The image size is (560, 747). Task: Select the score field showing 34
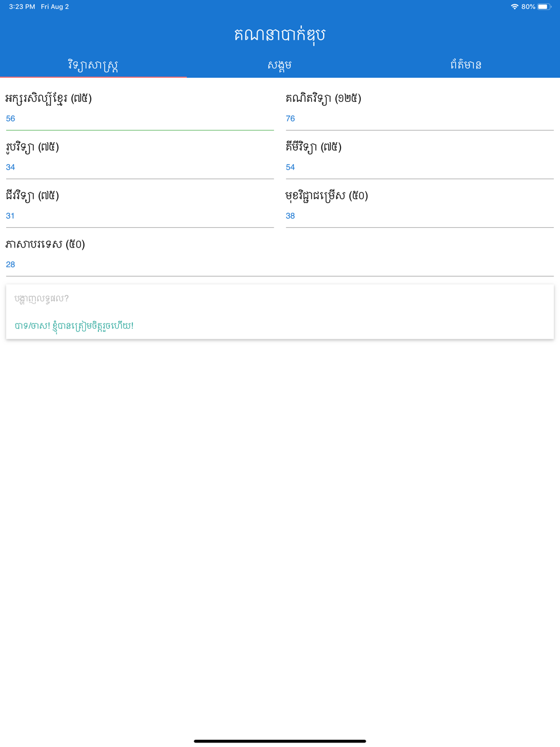point(139,167)
